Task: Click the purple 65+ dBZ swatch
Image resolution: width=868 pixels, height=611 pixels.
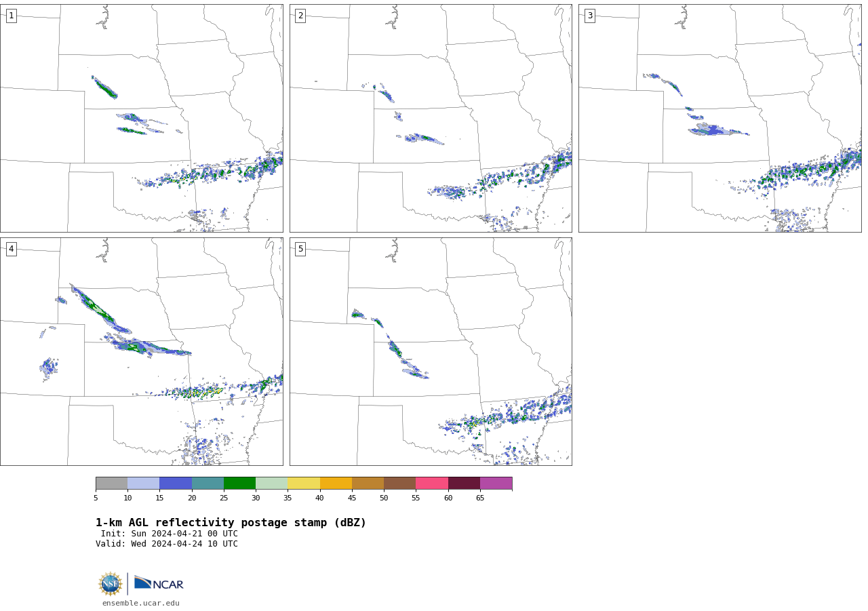Action: coord(496,483)
